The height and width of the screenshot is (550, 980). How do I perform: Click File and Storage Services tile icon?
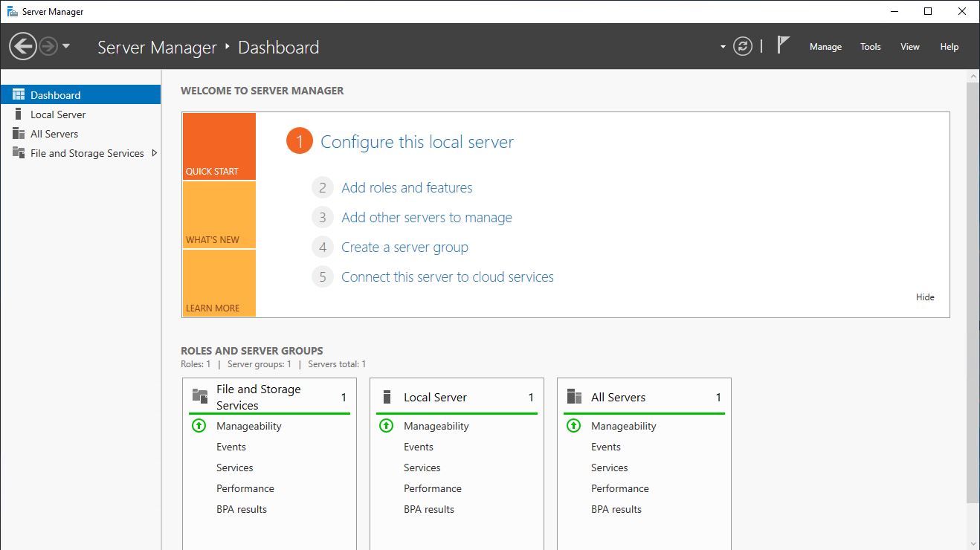pyautogui.click(x=199, y=396)
